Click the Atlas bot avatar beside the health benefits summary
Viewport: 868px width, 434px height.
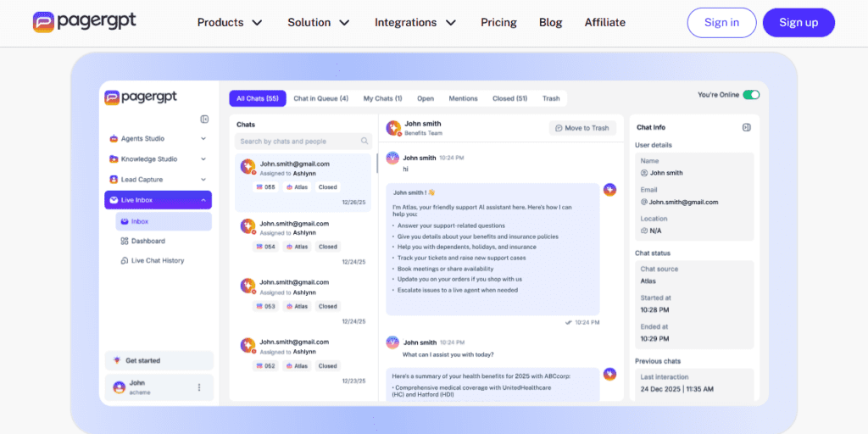[609, 374]
